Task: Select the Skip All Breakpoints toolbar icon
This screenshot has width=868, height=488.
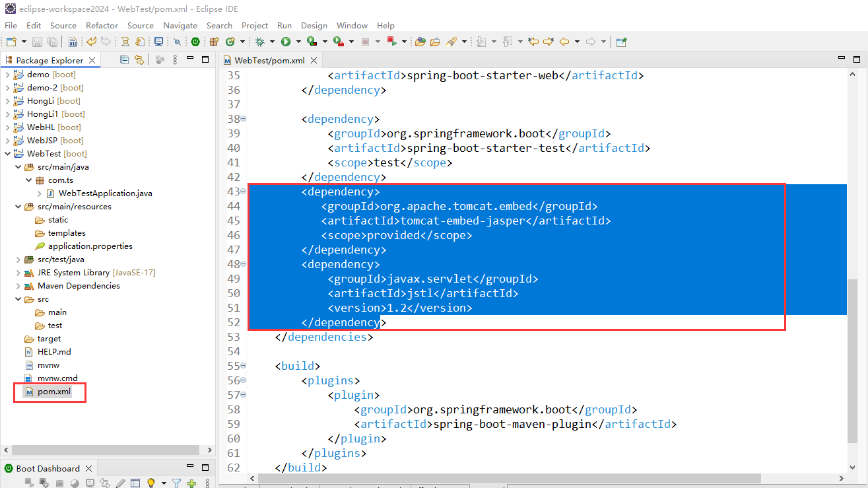Action: [176, 41]
